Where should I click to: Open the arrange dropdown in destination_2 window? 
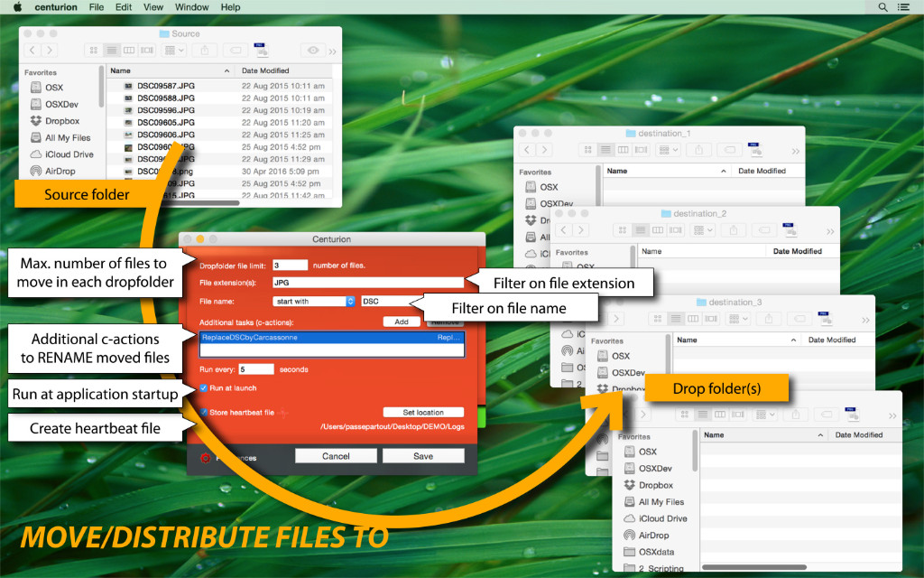pyautogui.click(x=703, y=230)
